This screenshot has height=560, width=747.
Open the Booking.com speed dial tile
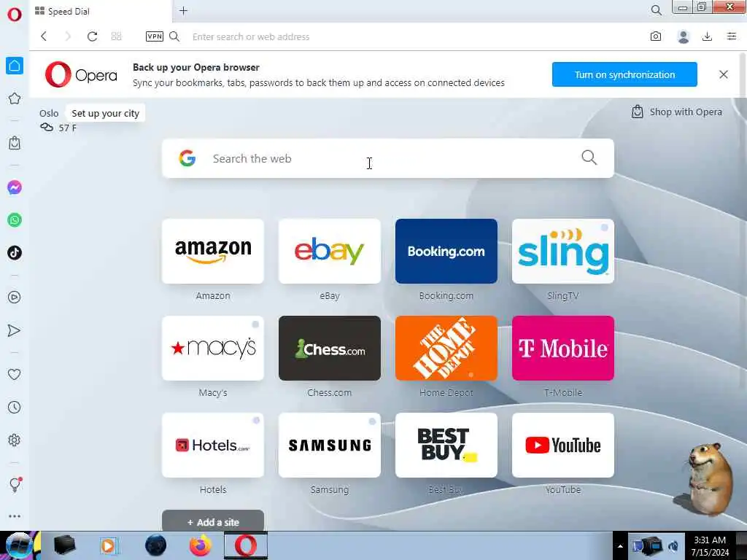(446, 252)
